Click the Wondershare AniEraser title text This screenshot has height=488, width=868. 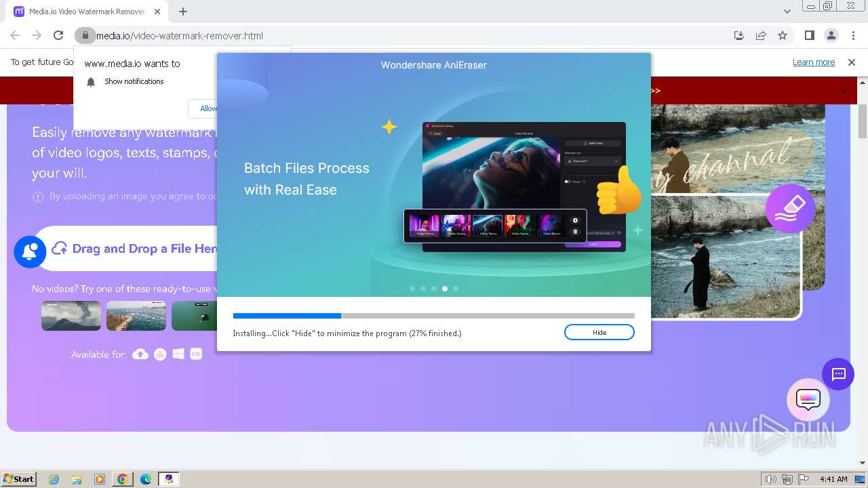[434, 65]
